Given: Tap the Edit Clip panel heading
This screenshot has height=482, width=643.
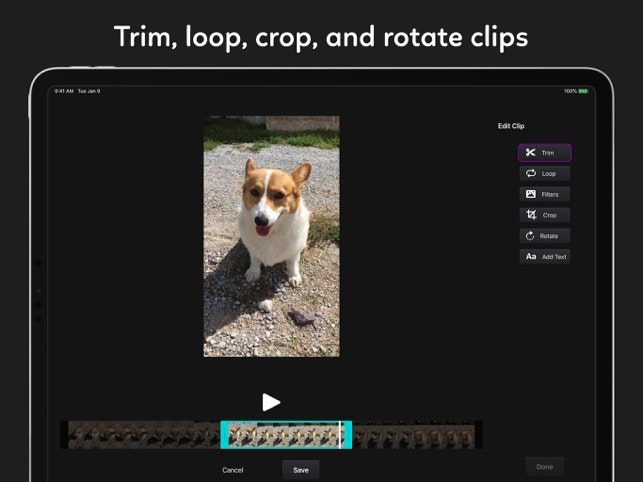Looking at the screenshot, I should [511, 126].
